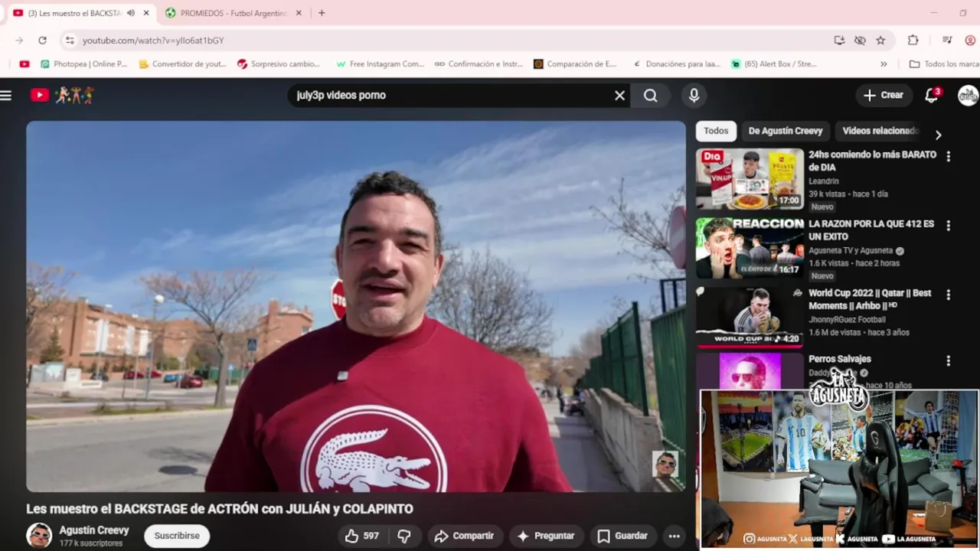This screenshot has height=551, width=980.
Task: Click the Preguntar button
Action: coord(546,536)
